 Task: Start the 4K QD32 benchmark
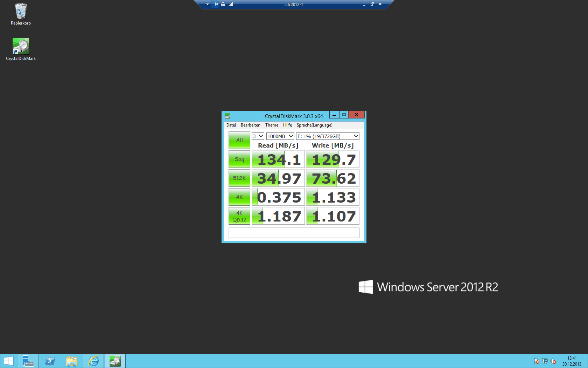(239, 216)
